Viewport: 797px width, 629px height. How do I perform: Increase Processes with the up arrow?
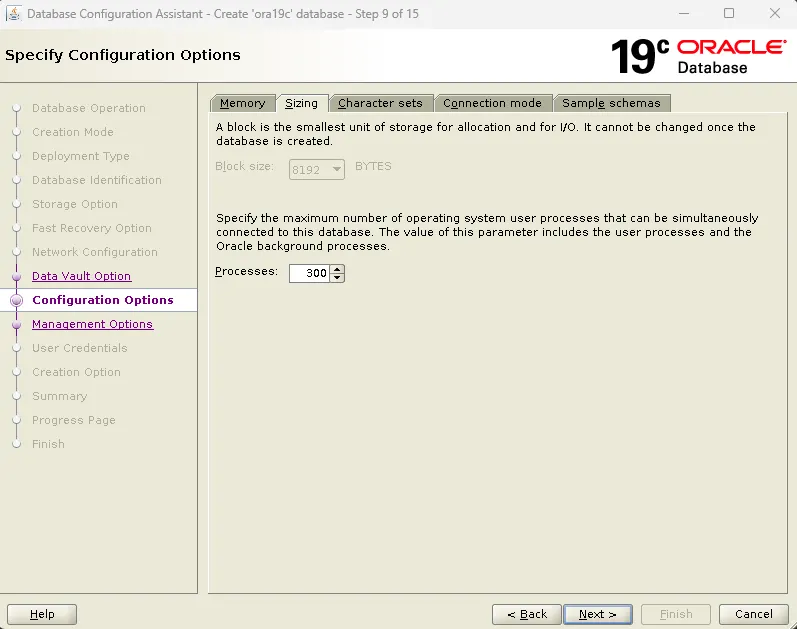[x=337, y=269]
